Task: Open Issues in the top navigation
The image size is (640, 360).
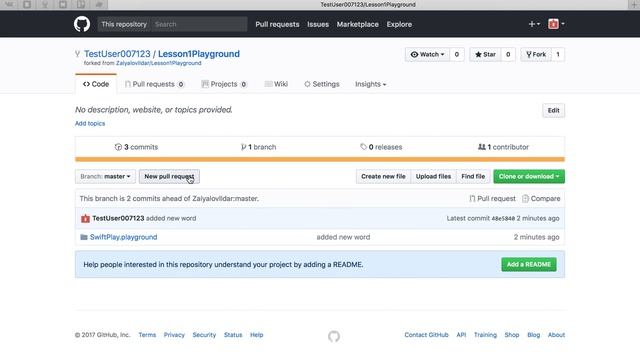Action: [318, 24]
